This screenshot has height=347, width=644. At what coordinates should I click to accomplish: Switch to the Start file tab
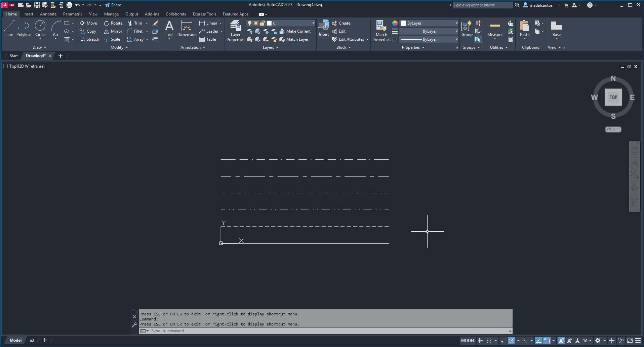13,56
